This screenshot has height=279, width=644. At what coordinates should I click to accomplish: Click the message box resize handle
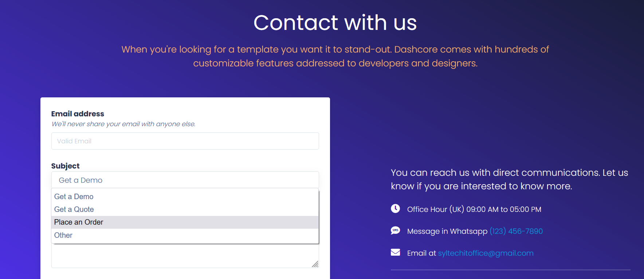(x=315, y=264)
